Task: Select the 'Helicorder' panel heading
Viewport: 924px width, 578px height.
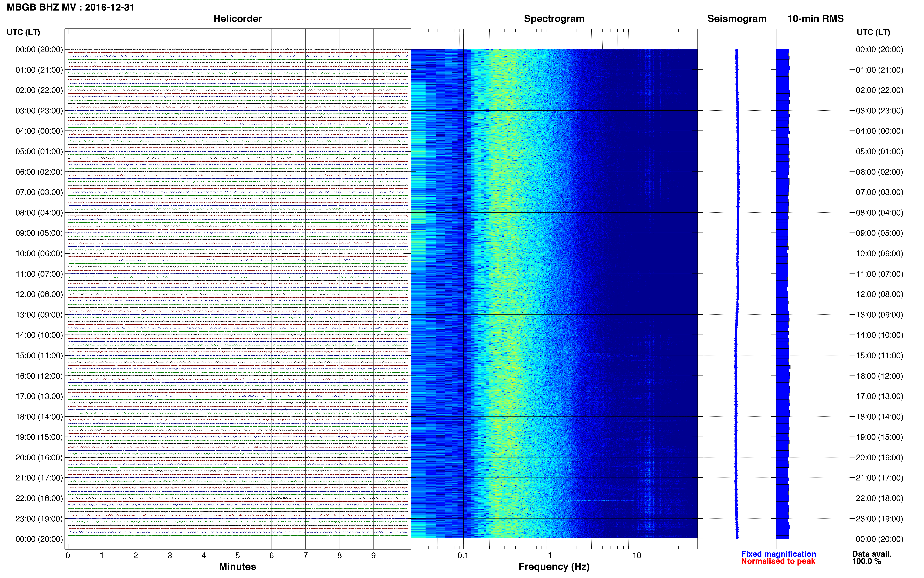Action: coord(238,19)
